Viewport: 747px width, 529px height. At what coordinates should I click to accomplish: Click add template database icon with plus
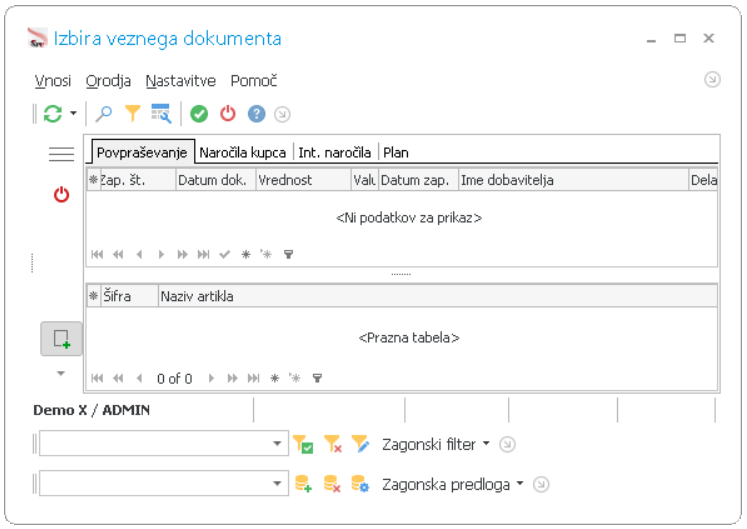(303, 484)
